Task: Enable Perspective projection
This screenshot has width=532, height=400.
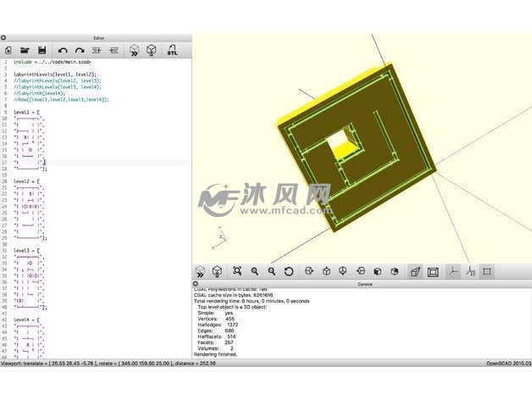Action: pos(415,271)
